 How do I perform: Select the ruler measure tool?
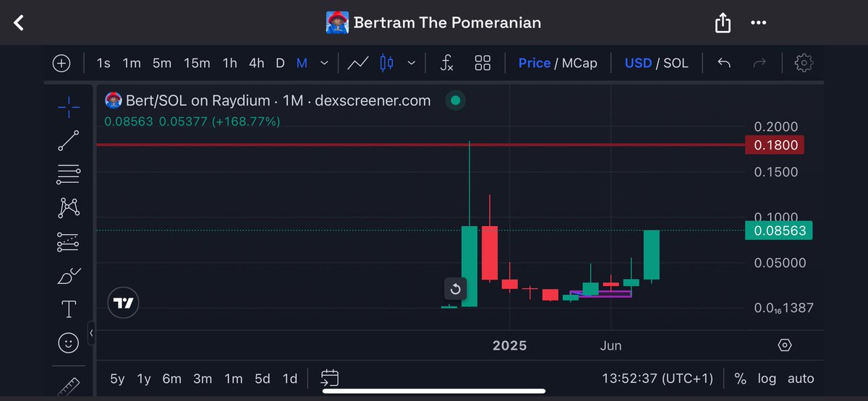(x=69, y=387)
